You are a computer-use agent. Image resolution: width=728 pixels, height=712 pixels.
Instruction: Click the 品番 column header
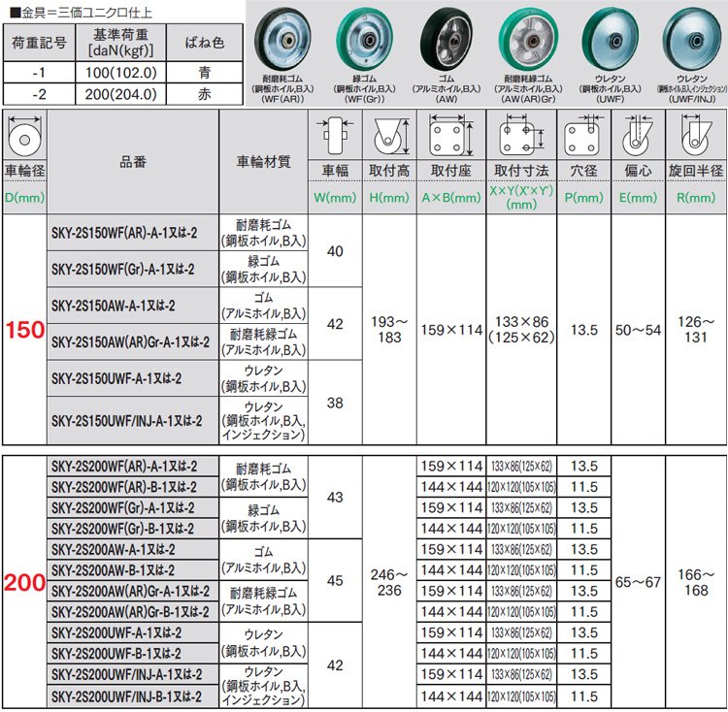pyautogui.click(x=133, y=162)
